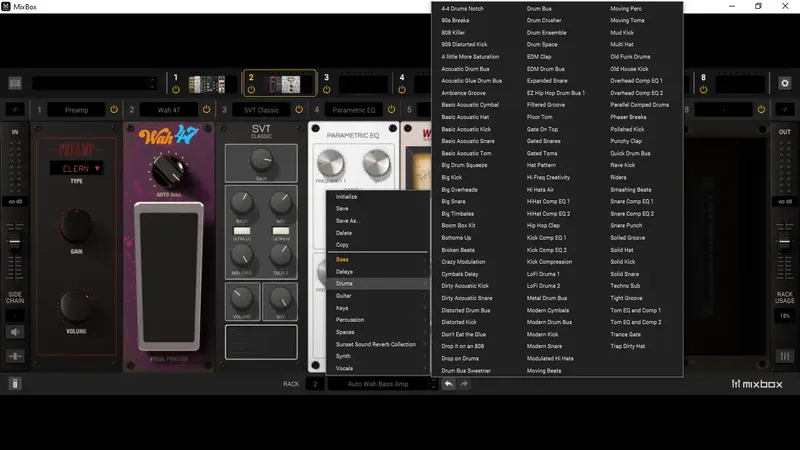
Task: Toggle power button of rack 3
Action: pos(327,90)
